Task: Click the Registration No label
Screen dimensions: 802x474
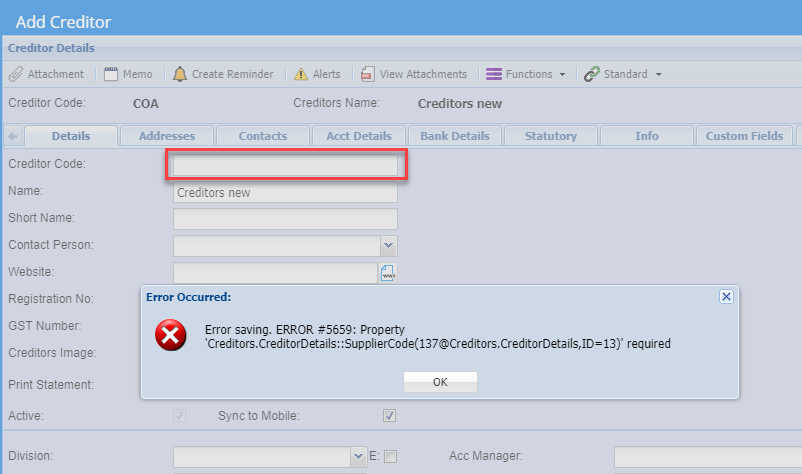Action: pos(51,299)
